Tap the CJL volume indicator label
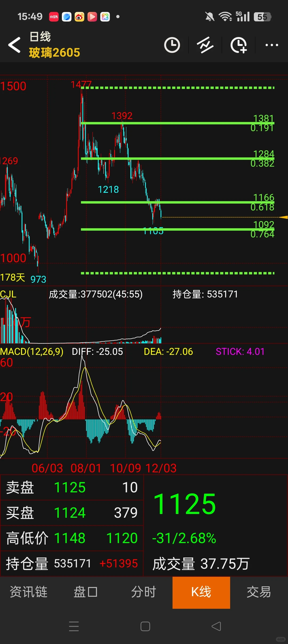The width and height of the screenshot is (288, 644). pos(8,294)
